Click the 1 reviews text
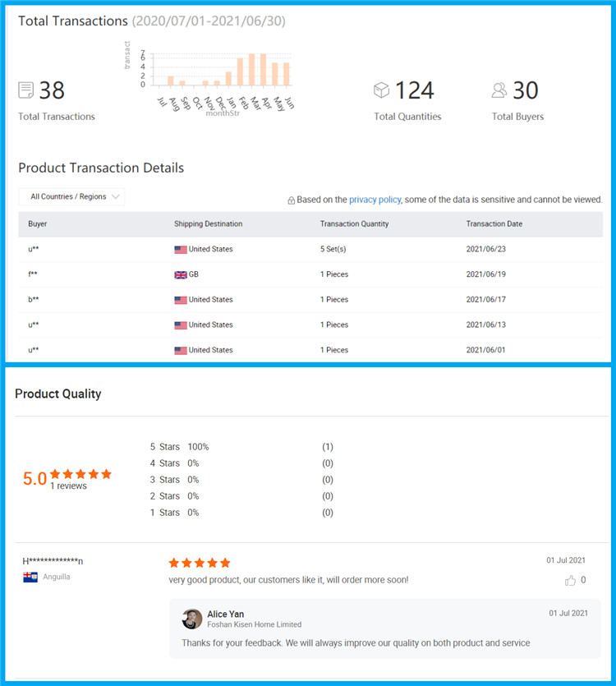Screen dimensions: 616x686 68,486
